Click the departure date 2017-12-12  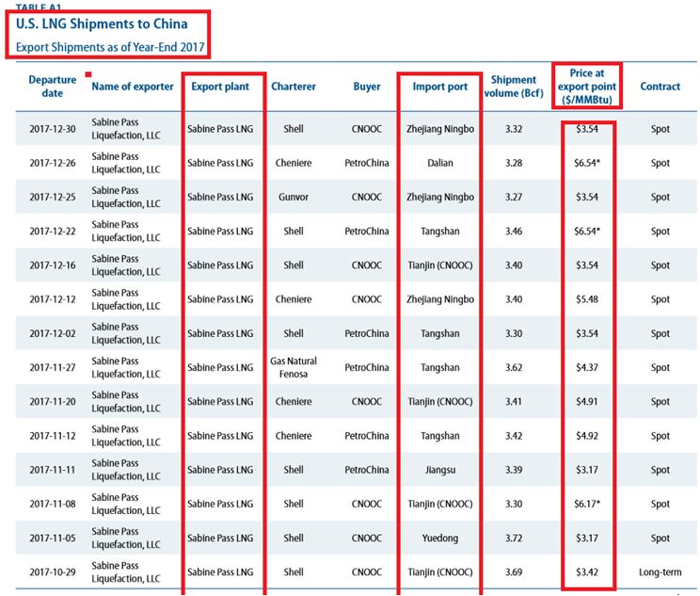[x=53, y=299]
